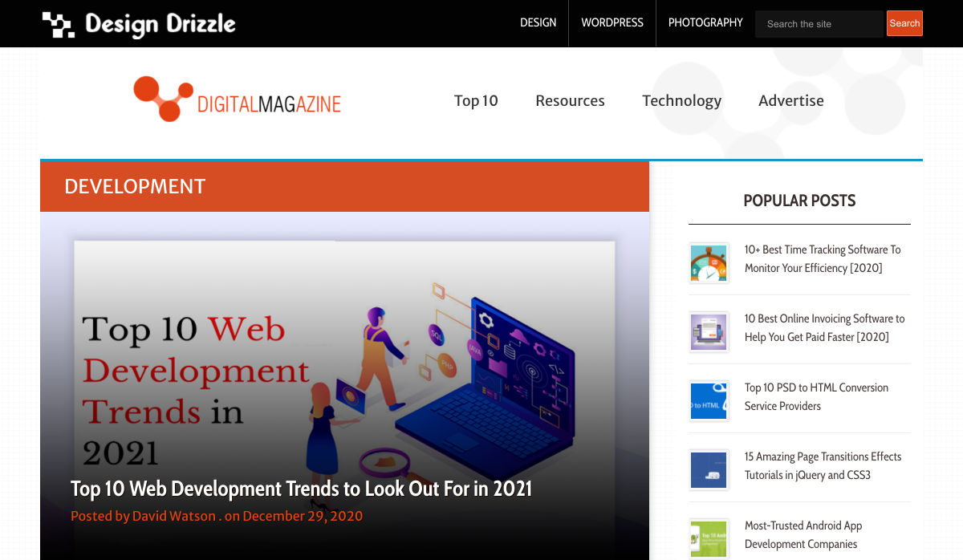
Task: Open the Time Tracking Software post thumbnail
Action: click(709, 263)
